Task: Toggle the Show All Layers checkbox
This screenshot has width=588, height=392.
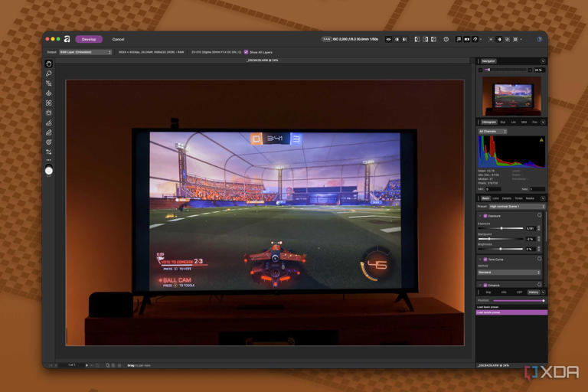Action: pyautogui.click(x=246, y=52)
